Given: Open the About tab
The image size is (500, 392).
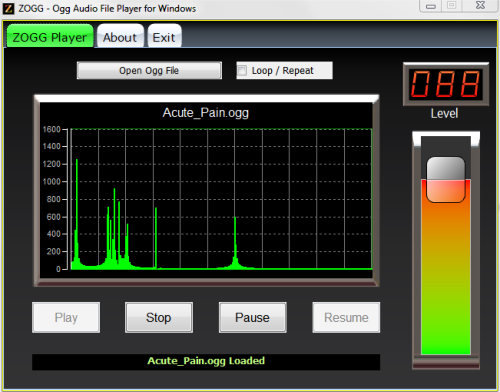Looking at the screenshot, I should 120,36.
